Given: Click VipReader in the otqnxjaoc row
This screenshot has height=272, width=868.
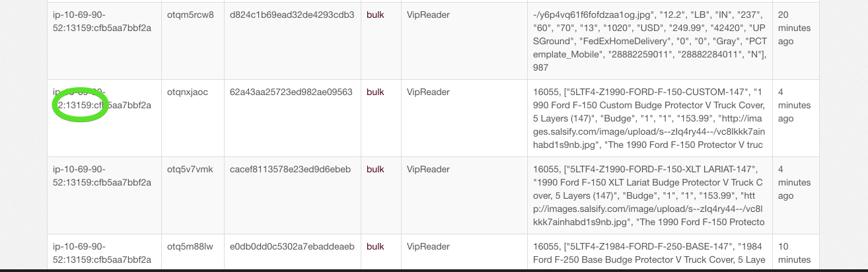Looking at the screenshot, I should point(428,92).
